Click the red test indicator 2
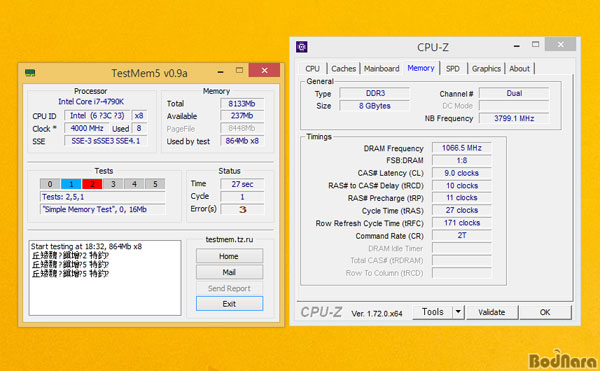The height and width of the screenshot is (371, 600). point(92,184)
